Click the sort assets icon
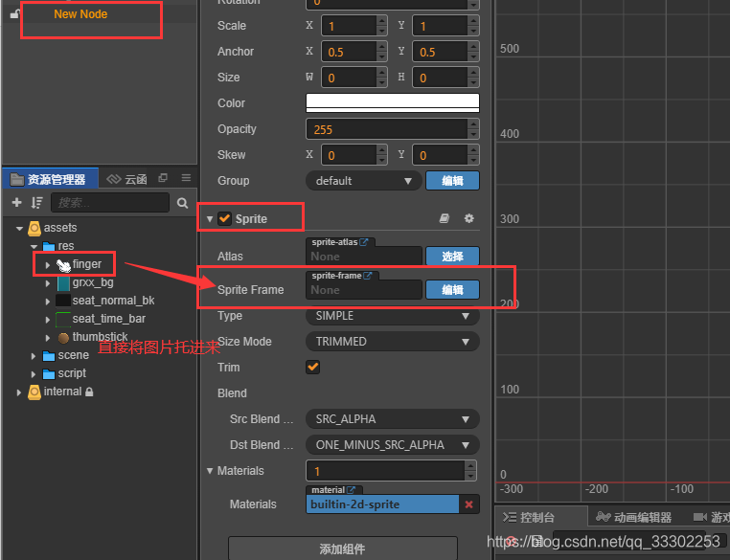 36,202
